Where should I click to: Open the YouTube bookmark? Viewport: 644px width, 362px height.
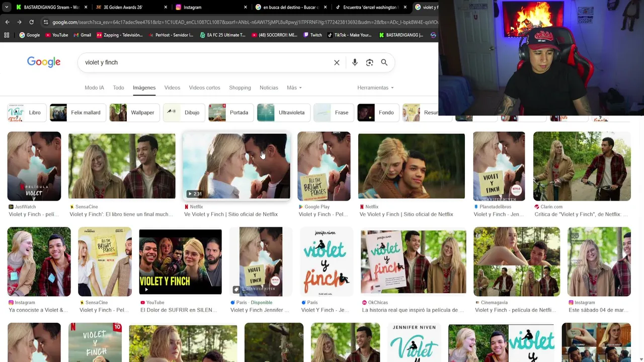point(56,35)
